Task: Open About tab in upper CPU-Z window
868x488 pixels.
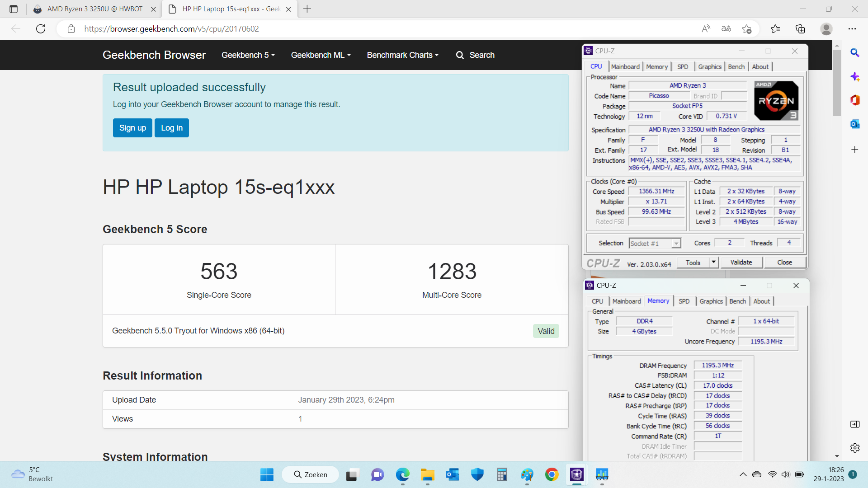Action: pyautogui.click(x=760, y=66)
